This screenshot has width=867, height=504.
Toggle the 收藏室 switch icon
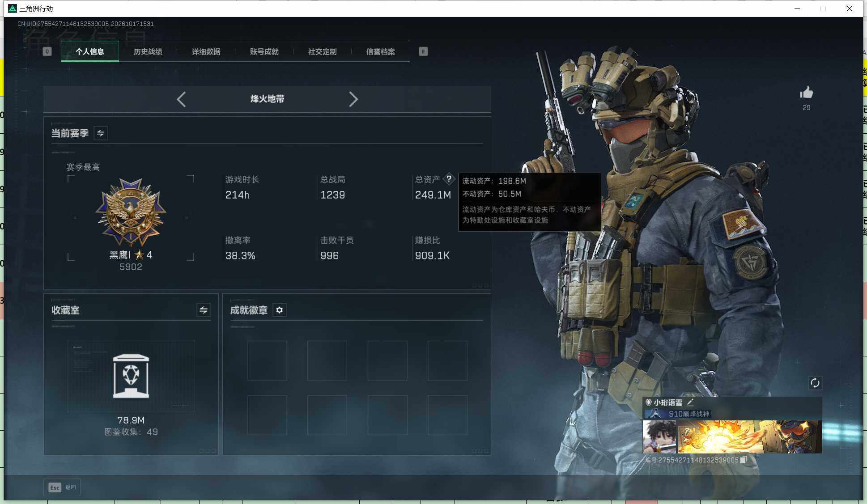204,310
